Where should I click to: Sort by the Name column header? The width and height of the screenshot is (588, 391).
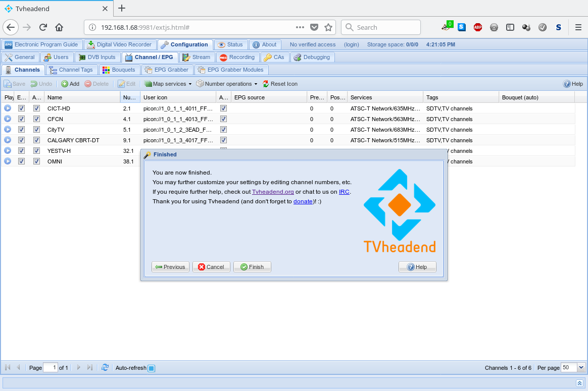81,97
